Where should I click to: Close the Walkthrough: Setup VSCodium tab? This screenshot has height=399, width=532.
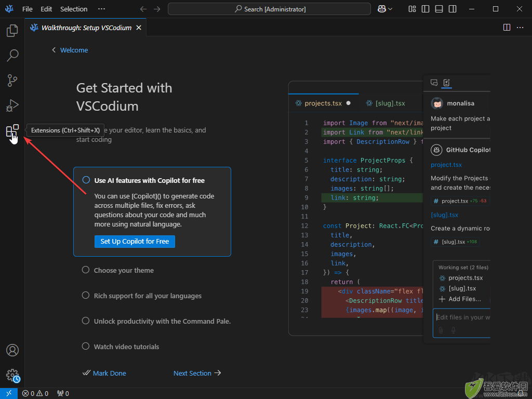tap(139, 28)
